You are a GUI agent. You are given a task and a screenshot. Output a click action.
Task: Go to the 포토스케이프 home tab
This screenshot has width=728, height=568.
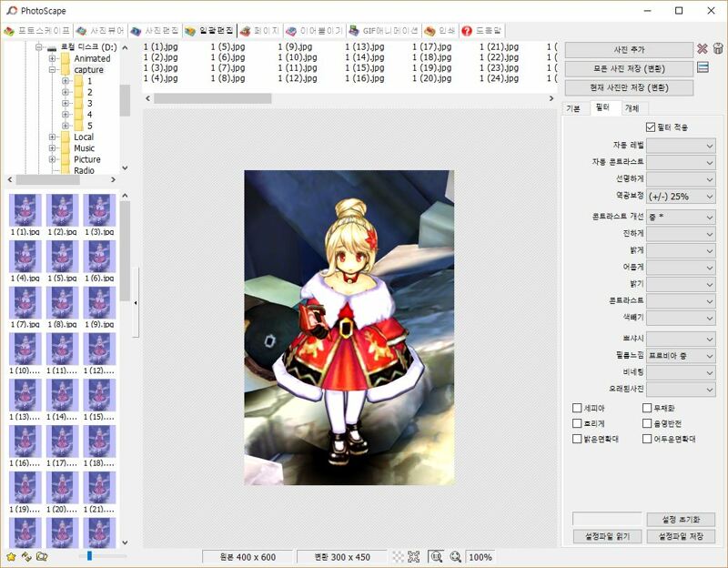click(37, 31)
